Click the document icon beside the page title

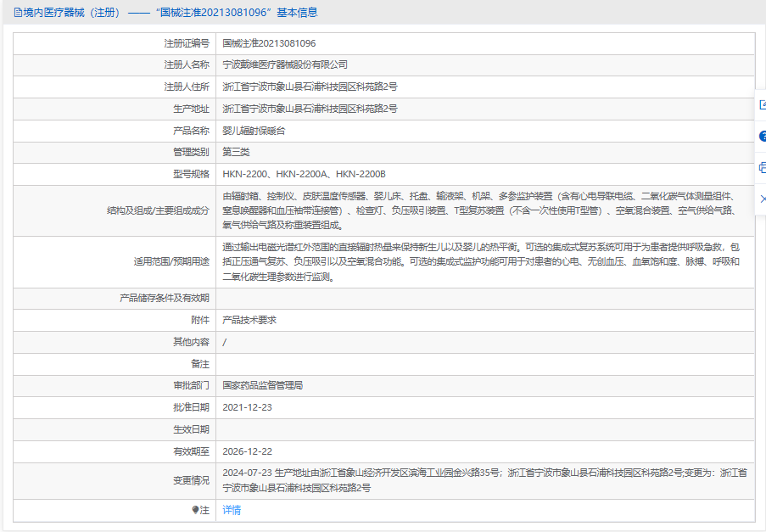coord(18,13)
